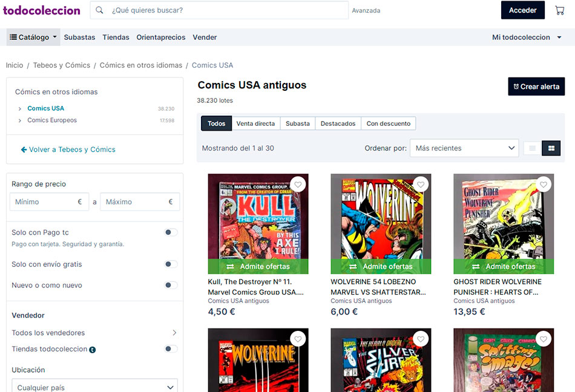Click the Máximo price field
This screenshot has height=392, width=575.
tap(140, 202)
